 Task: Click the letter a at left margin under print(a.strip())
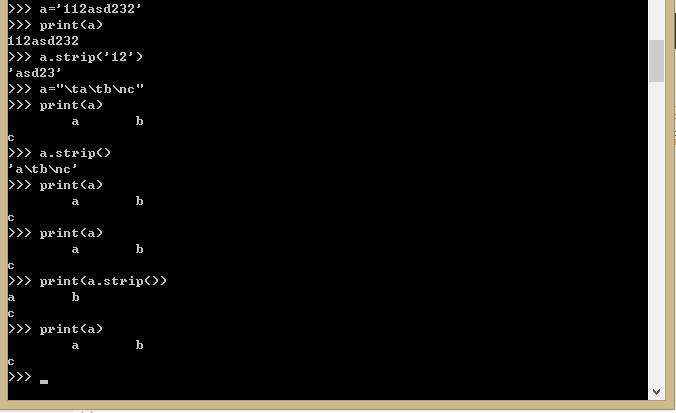(12, 298)
